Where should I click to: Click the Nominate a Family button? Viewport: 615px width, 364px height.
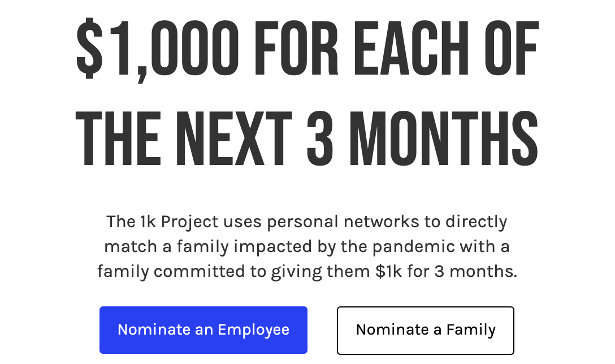coord(425,330)
